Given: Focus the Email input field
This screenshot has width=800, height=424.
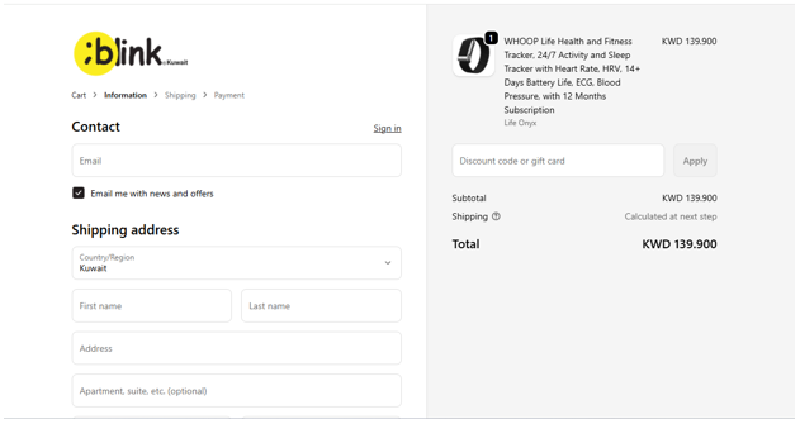Looking at the screenshot, I should click(236, 160).
